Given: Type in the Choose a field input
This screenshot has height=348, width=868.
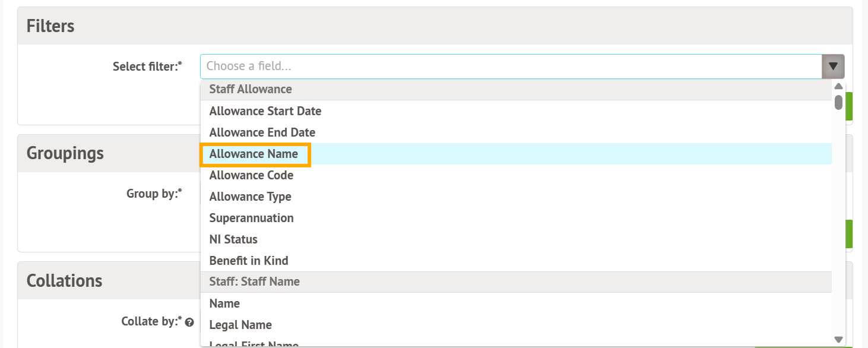Looking at the screenshot, I should [511, 67].
